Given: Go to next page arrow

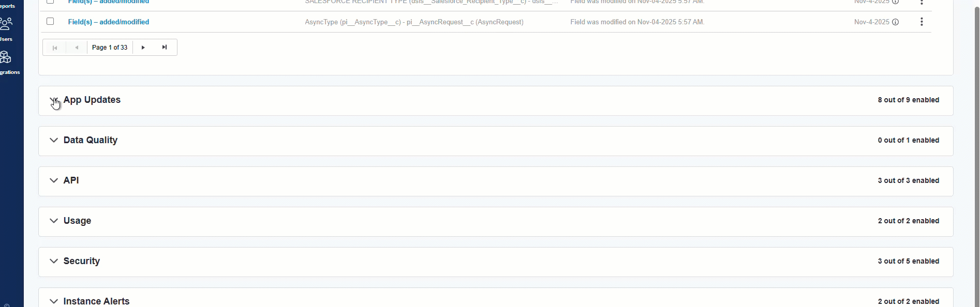Looking at the screenshot, I should click(x=143, y=48).
